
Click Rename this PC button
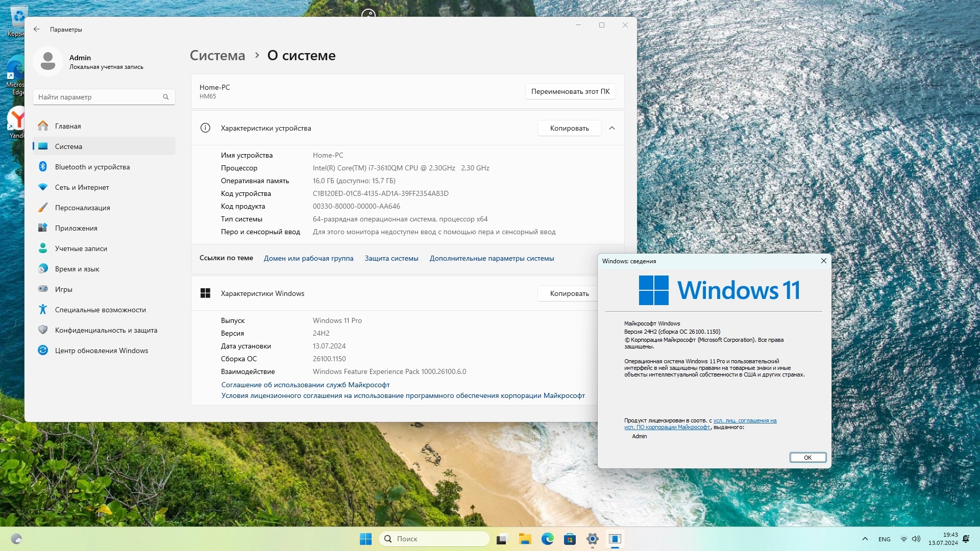click(570, 91)
